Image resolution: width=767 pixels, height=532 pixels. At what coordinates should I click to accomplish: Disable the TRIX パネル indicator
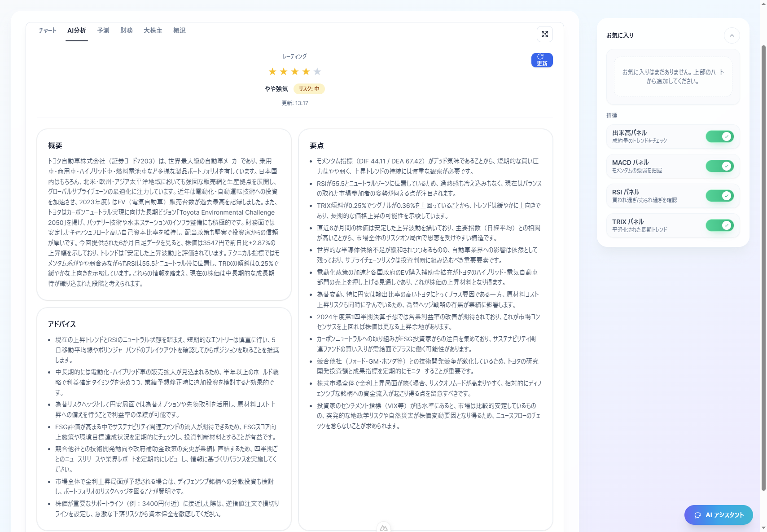tap(719, 225)
